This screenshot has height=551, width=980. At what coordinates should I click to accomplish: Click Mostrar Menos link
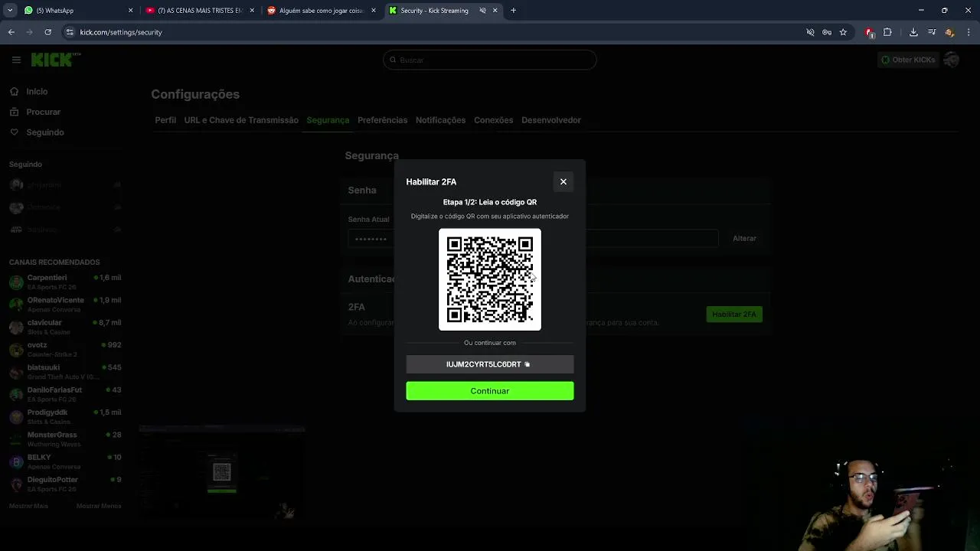point(99,506)
